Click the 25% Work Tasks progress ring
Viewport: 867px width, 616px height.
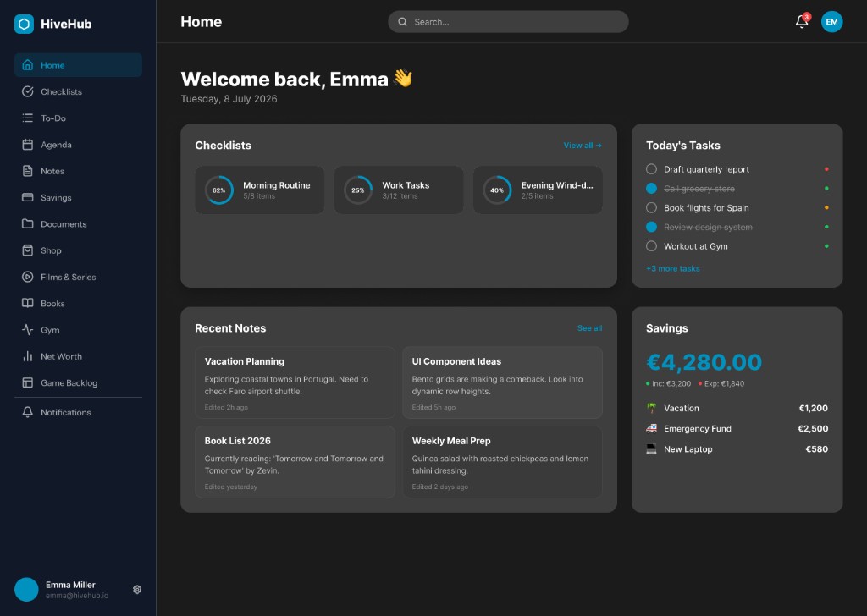tap(358, 190)
